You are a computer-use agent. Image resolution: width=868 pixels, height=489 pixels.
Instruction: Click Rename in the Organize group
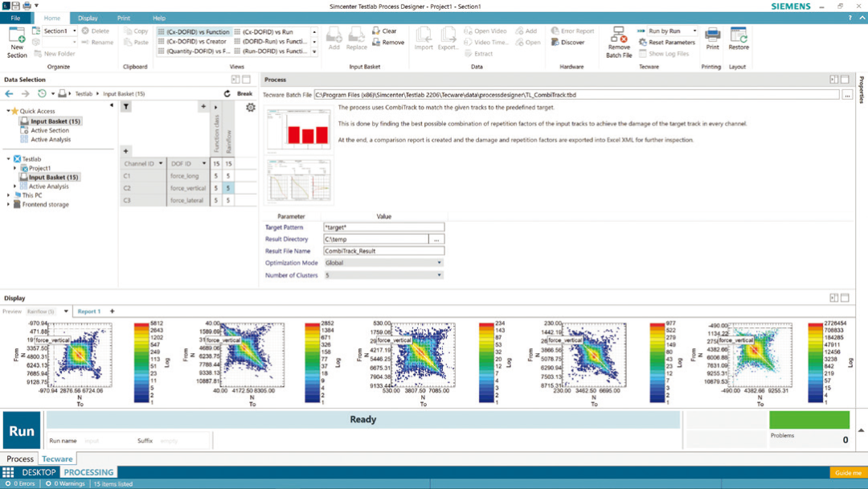[x=97, y=42]
